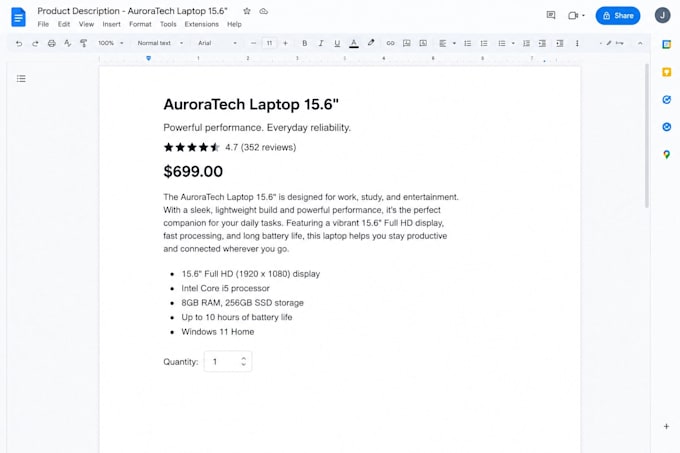
Task: Open the Help menu
Action: [x=234, y=24]
